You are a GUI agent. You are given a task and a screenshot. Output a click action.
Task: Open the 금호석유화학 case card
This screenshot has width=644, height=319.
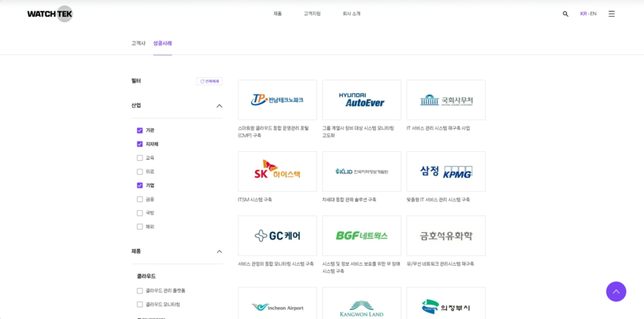[446, 236]
